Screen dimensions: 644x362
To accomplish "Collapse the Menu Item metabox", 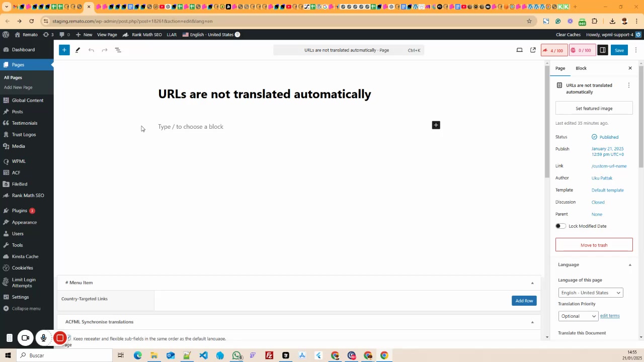I will point(532,283).
